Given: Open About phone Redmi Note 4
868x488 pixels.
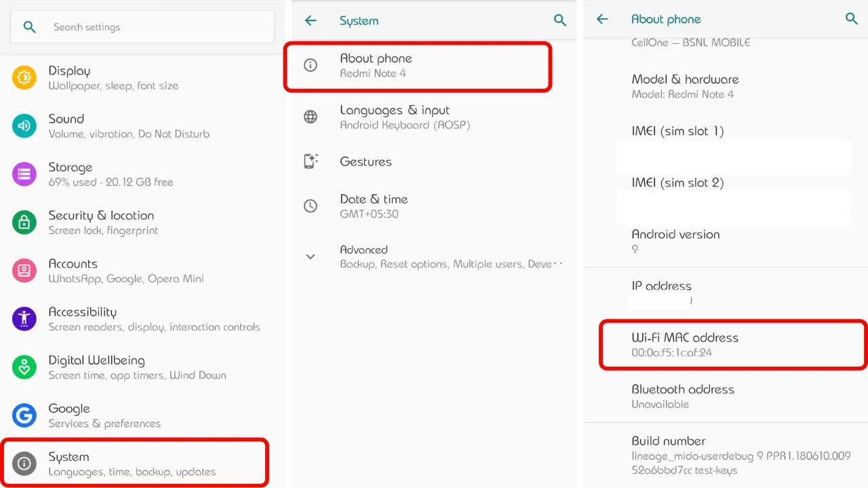Looking at the screenshot, I should click(417, 66).
